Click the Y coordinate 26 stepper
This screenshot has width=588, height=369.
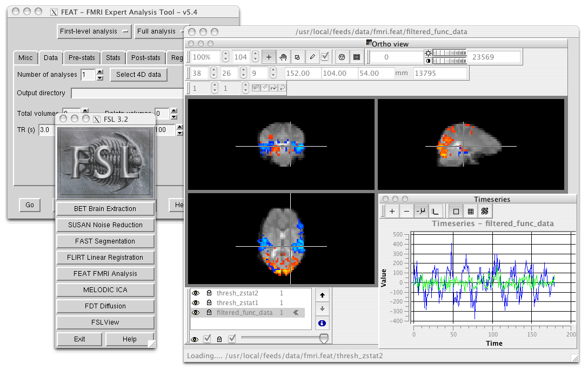(243, 73)
